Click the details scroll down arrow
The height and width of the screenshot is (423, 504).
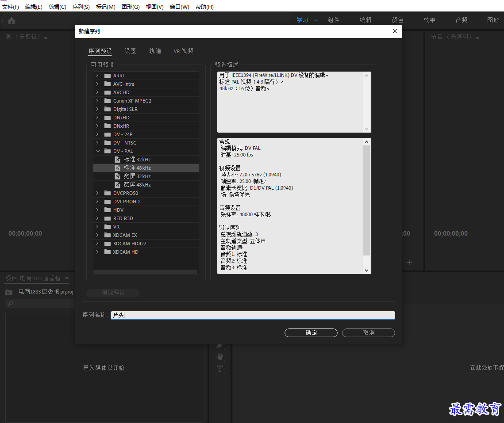(x=366, y=271)
